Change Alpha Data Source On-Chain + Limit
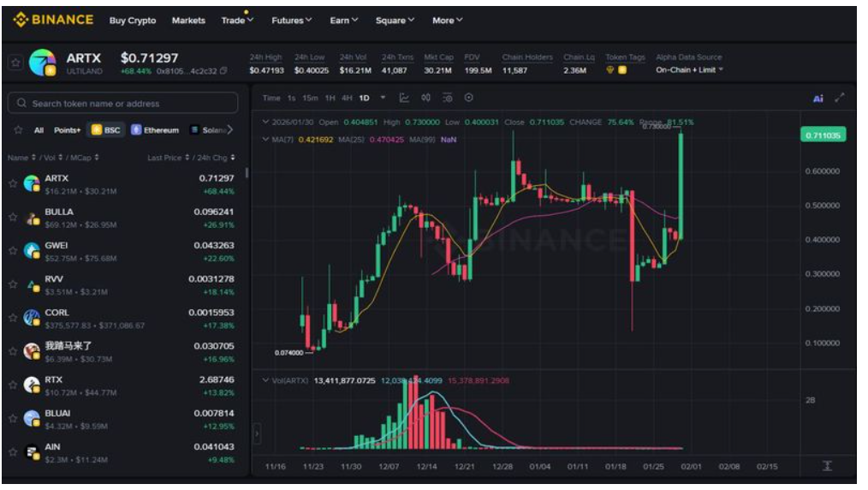This screenshot has width=868, height=490. (x=689, y=70)
